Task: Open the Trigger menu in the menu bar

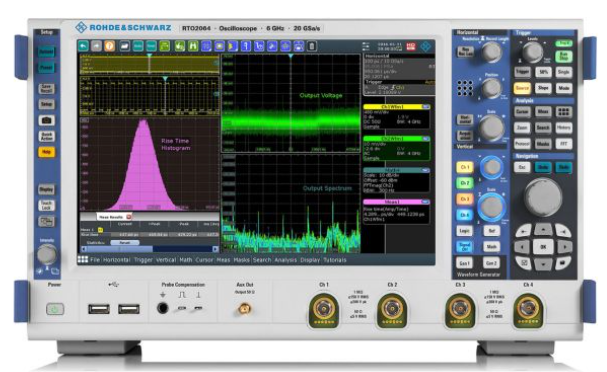Action: (x=143, y=260)
